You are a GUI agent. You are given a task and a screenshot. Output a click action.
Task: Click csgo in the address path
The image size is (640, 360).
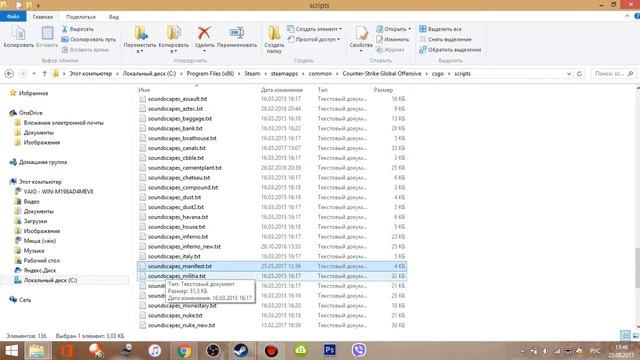[438, 73]
